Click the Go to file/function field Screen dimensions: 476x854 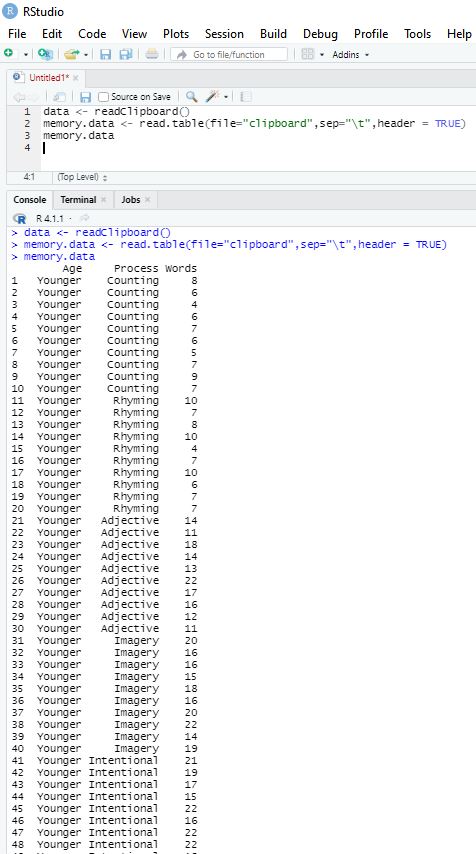tap(229, 54)
